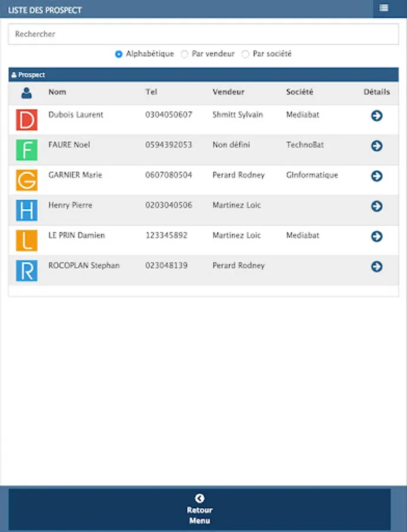Click phone number 0304050607
Image resolution: width=407 pixels, height=532 pixels.
tap(168, 115)
